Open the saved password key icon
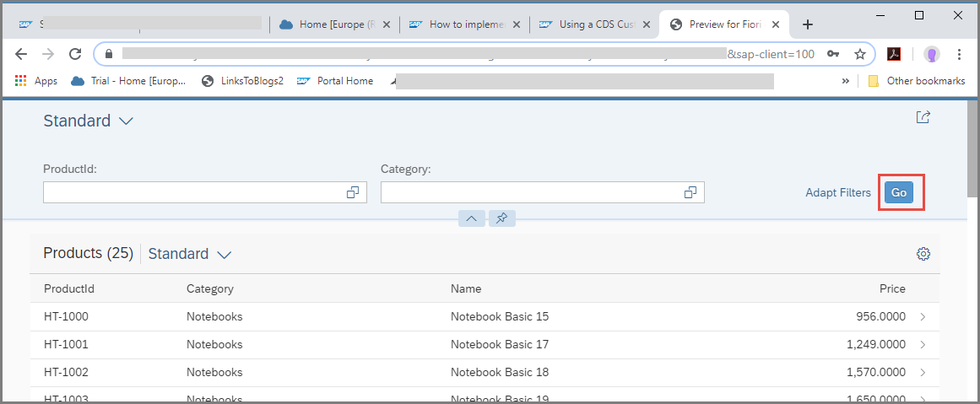This screenshot has width=980, height=404. pos(833,54)
